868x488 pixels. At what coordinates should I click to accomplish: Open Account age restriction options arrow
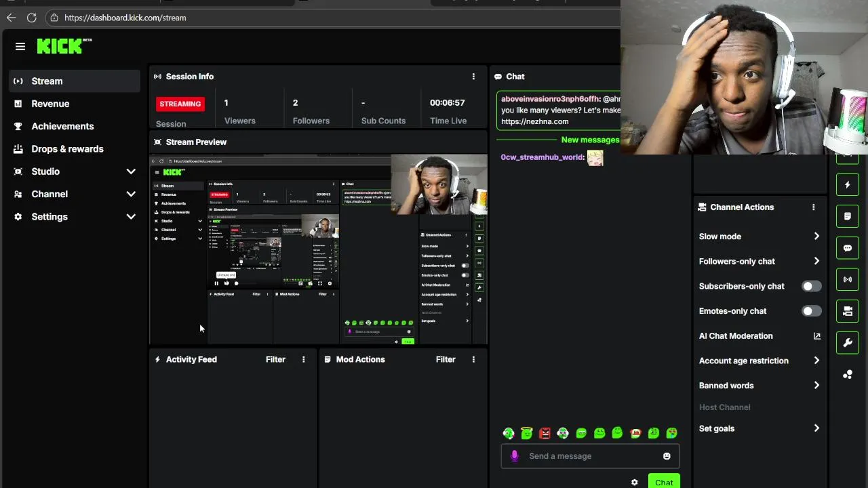coord(816,361)
